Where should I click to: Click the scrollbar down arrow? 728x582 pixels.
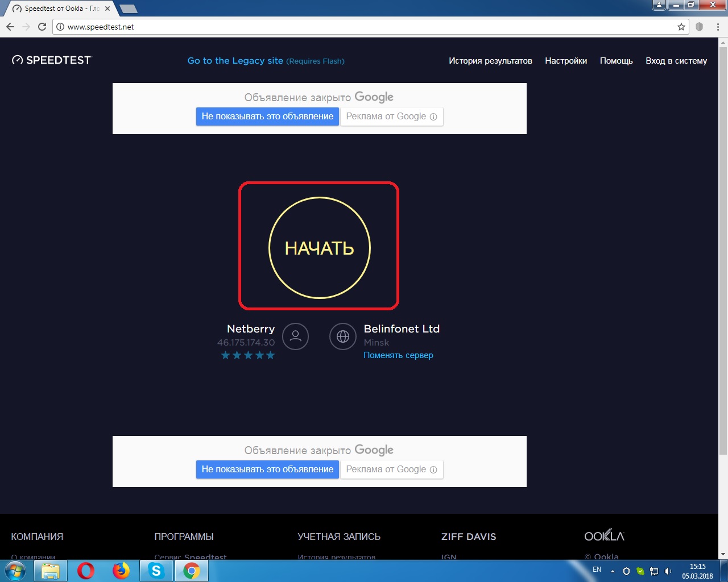click(x=723, y=555)
